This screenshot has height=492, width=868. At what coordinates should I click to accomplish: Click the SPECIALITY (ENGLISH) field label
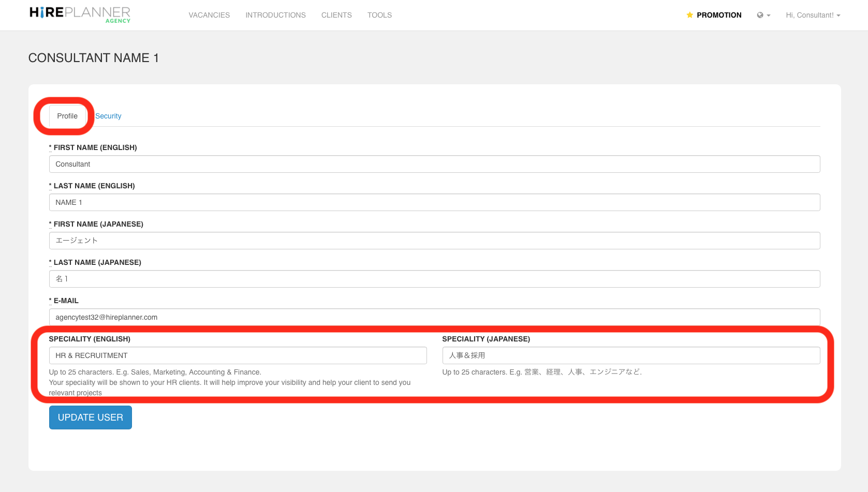pyautogui.click(x=90, y=339)
